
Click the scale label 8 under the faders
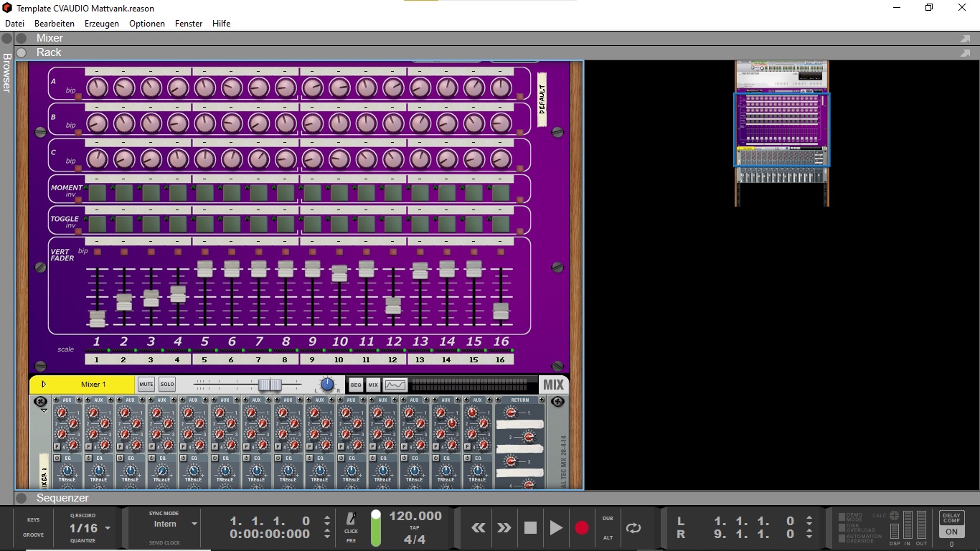[x=286, y=359]
